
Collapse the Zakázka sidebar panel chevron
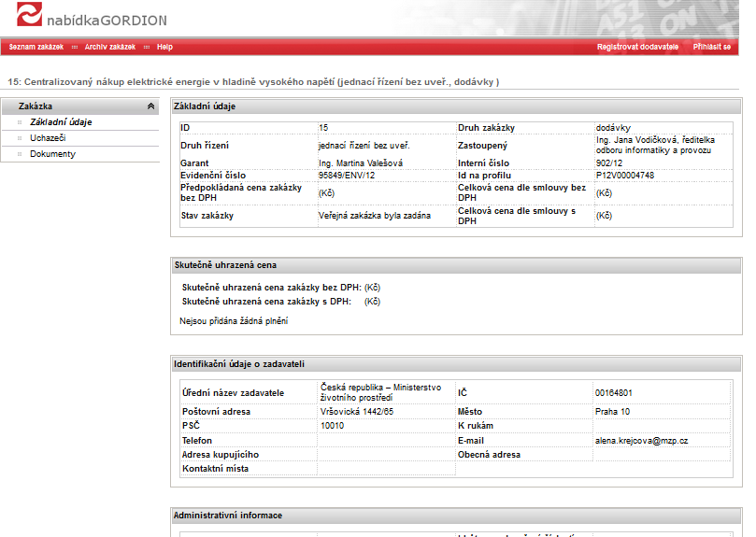(151, 106)
